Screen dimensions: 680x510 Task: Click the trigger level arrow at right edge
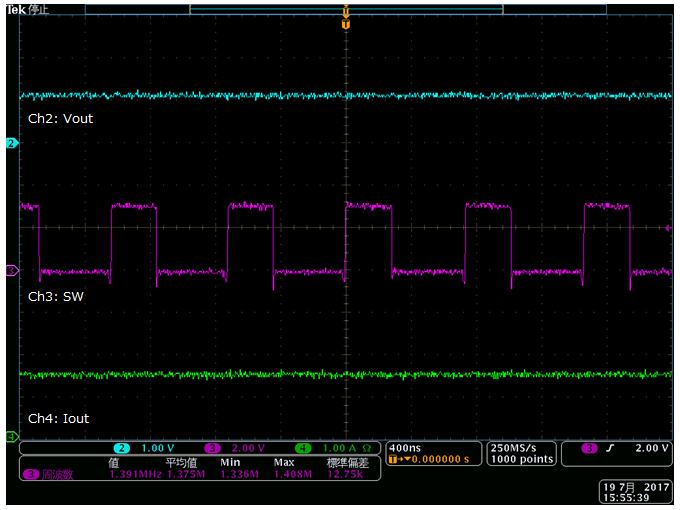[x=668, y=228]
